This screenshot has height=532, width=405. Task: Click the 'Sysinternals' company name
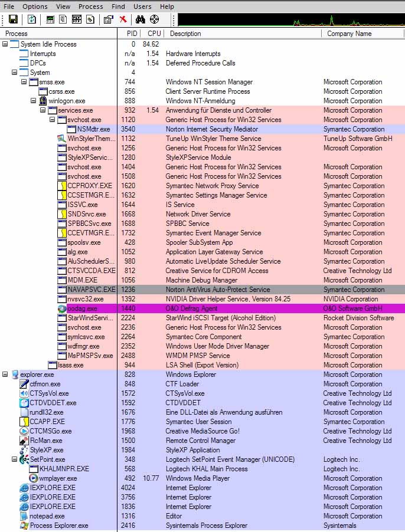(340, 525)
